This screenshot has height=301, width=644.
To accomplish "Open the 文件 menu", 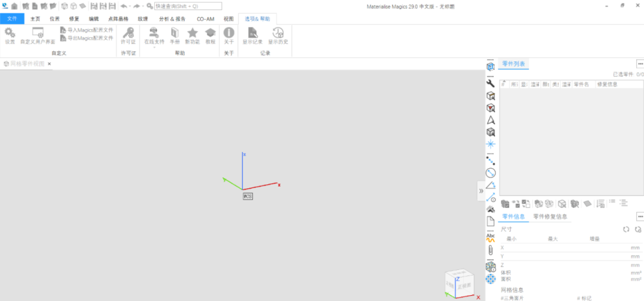I will tap(12, 18).
